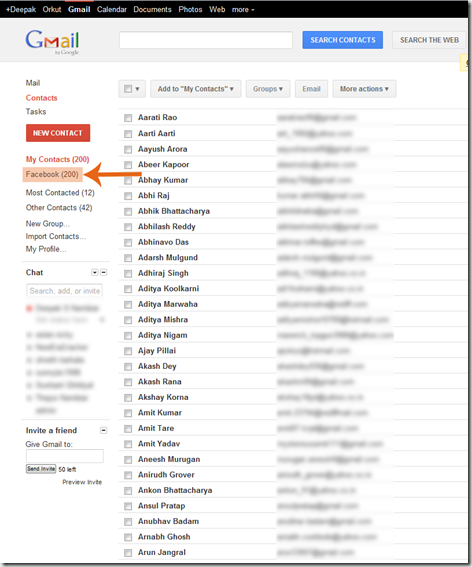Focus the contacts search field
Viewport: 472px width, 567px height.
(x=206, y=40)
